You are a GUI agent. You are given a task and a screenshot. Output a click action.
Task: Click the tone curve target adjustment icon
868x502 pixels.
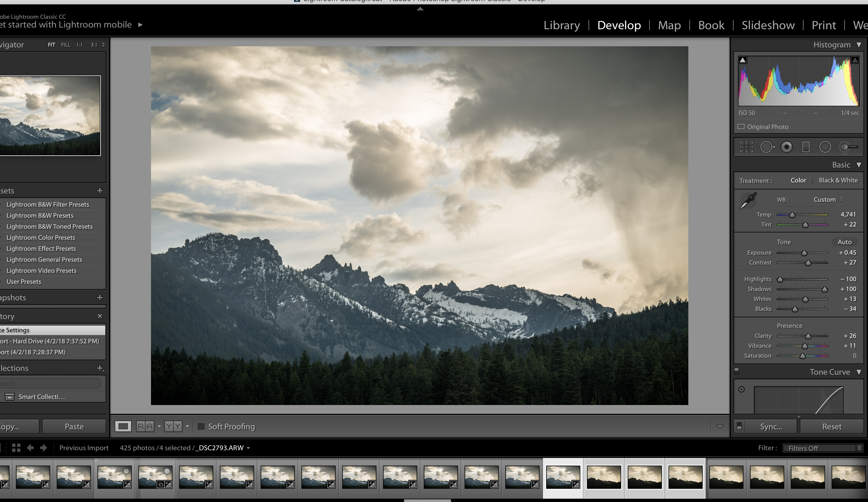coord(742,389)
